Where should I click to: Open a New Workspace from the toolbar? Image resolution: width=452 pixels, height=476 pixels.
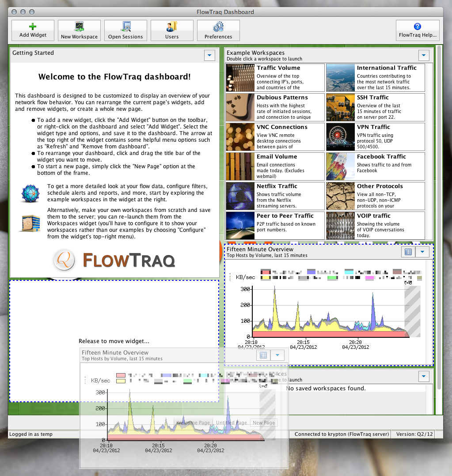click(x=79, y=30)
